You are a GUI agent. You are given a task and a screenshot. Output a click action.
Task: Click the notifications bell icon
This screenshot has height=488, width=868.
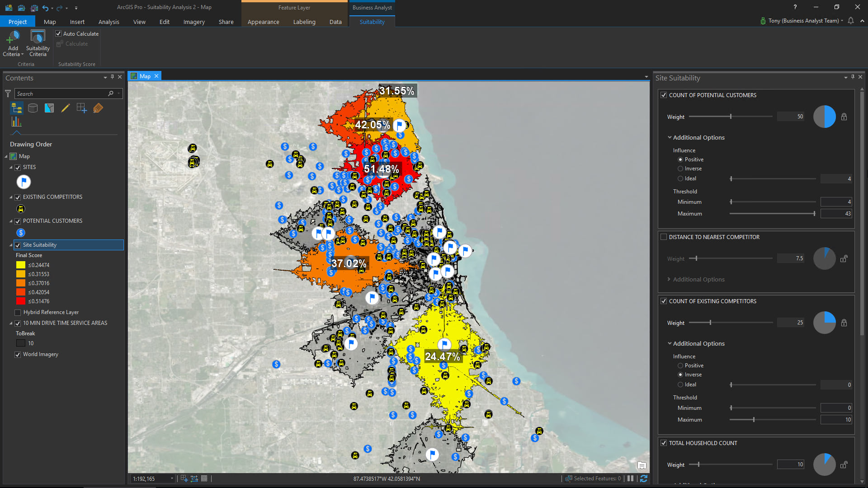[851, 21]
